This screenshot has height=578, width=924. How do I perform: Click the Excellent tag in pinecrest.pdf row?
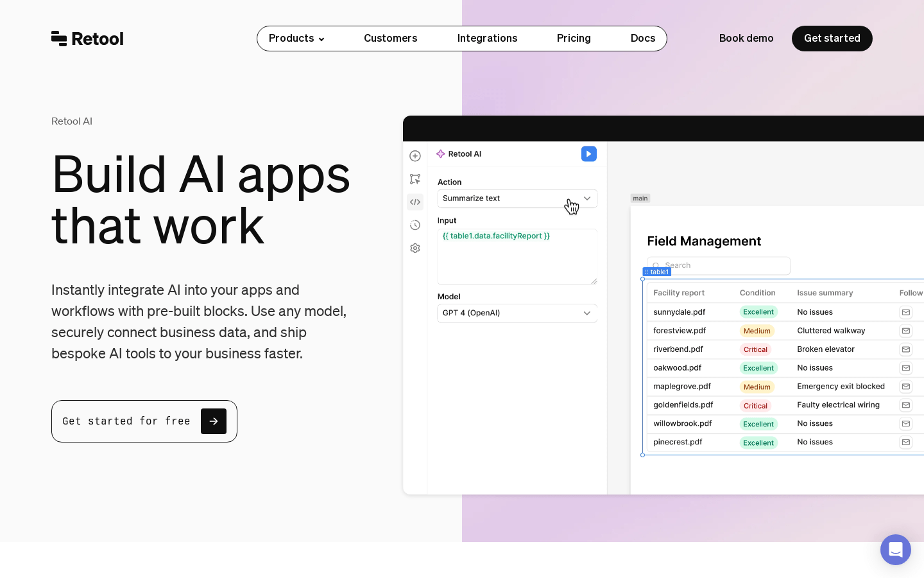point(758,443)
